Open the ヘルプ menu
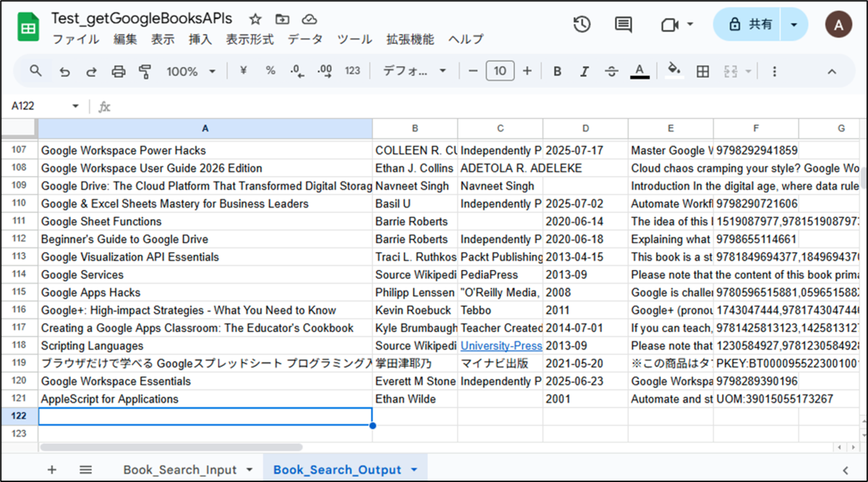Image resolution: width=868 pixels, height=482 pixels. pos(466,40)
